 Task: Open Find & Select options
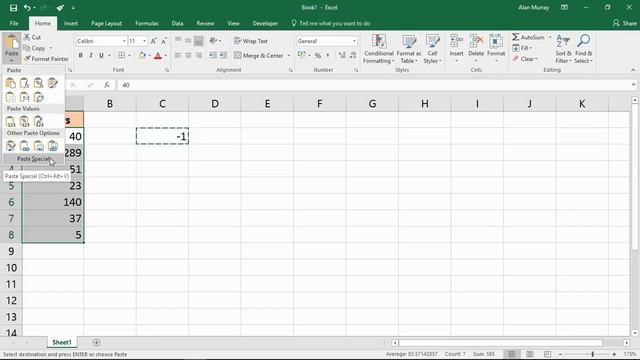coord(583,49)
